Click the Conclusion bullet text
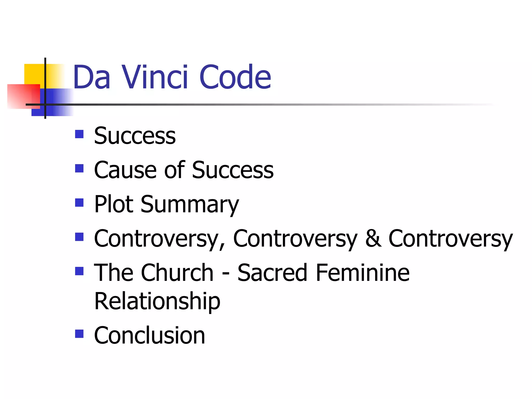The height and width of the screenshot is (399, 532). 149,335
